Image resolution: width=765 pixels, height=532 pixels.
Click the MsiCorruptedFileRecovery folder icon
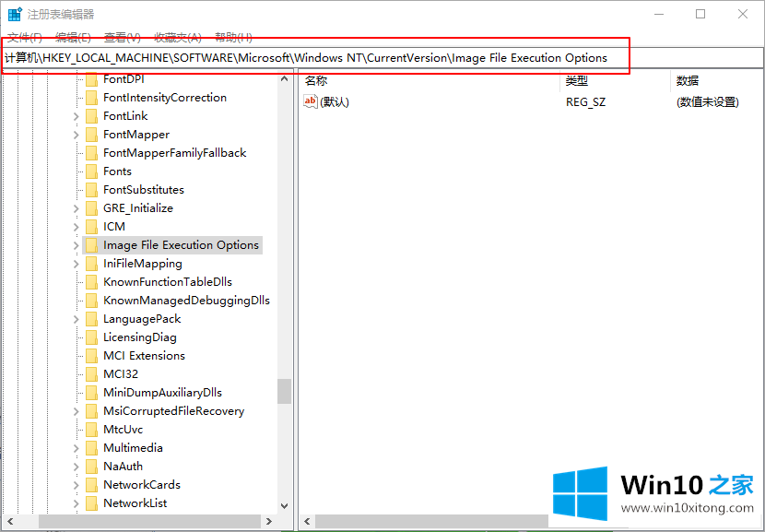[x=91, y=411]
